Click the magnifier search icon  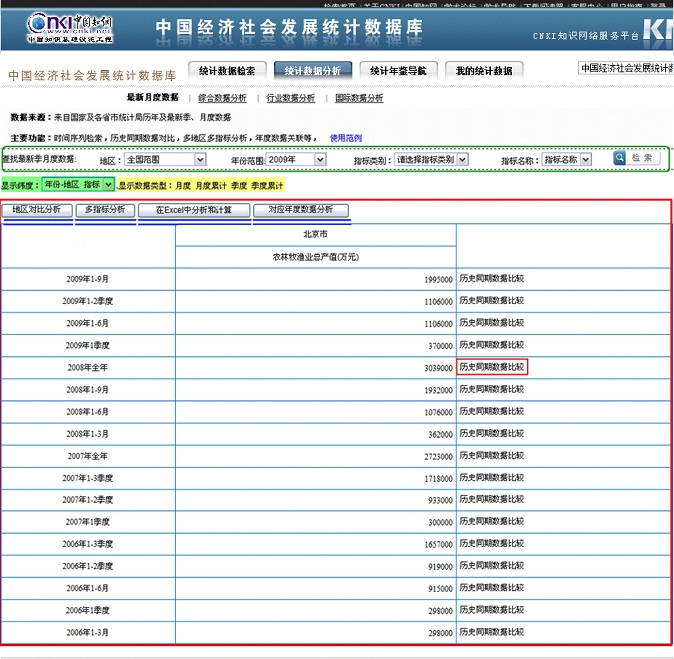(620, 158)
